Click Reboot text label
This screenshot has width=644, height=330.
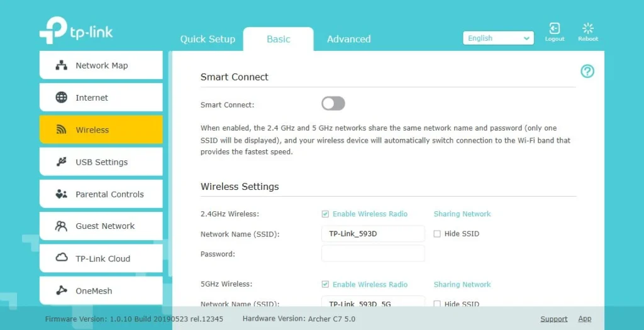pos(588,39)
